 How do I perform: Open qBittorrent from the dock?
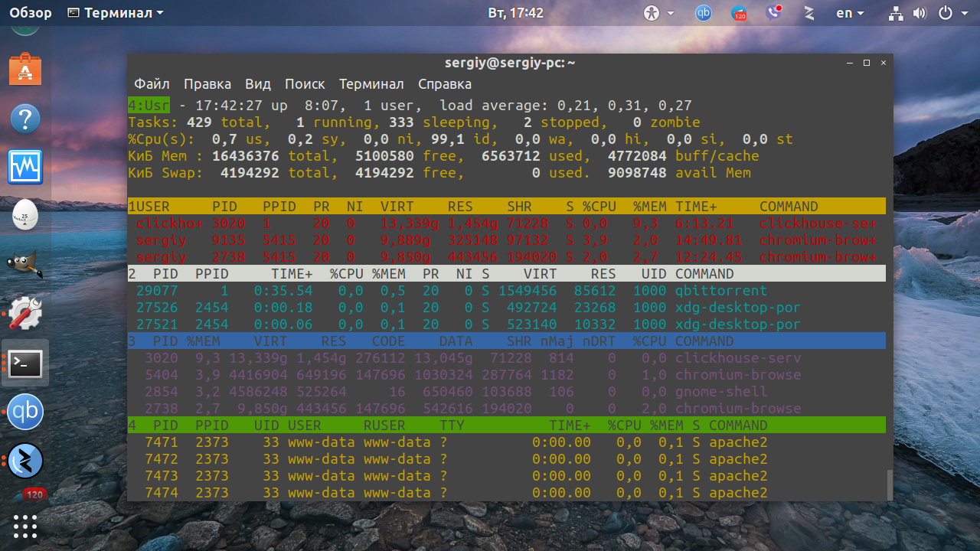(x=25, y=412)
